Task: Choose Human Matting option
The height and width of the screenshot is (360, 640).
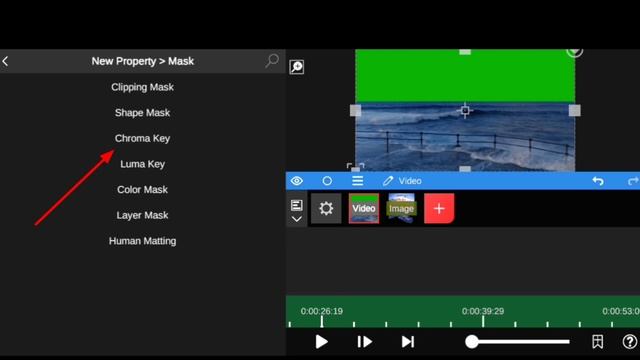Action: pos(142,241)
